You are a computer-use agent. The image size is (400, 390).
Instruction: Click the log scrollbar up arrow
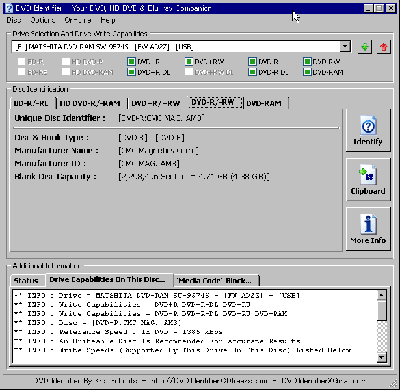tap(382, 295)
